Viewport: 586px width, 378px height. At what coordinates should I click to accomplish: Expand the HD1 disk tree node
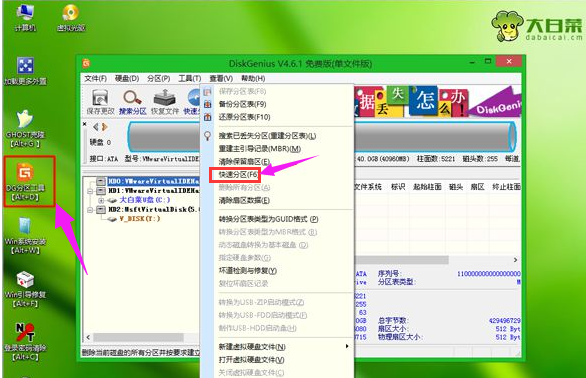pyautogui.click(x=90, y=191)
